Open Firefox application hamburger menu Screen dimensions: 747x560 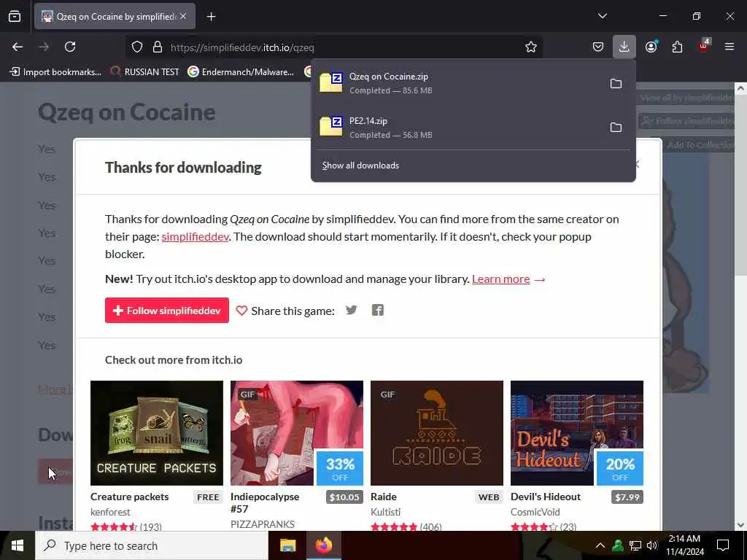coord(729,47)
